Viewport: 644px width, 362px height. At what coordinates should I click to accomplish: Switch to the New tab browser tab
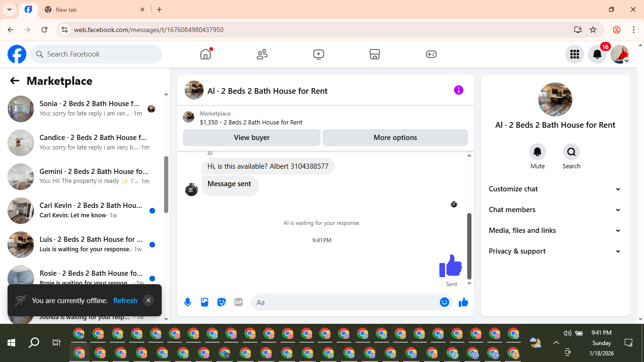click(94, 9)
